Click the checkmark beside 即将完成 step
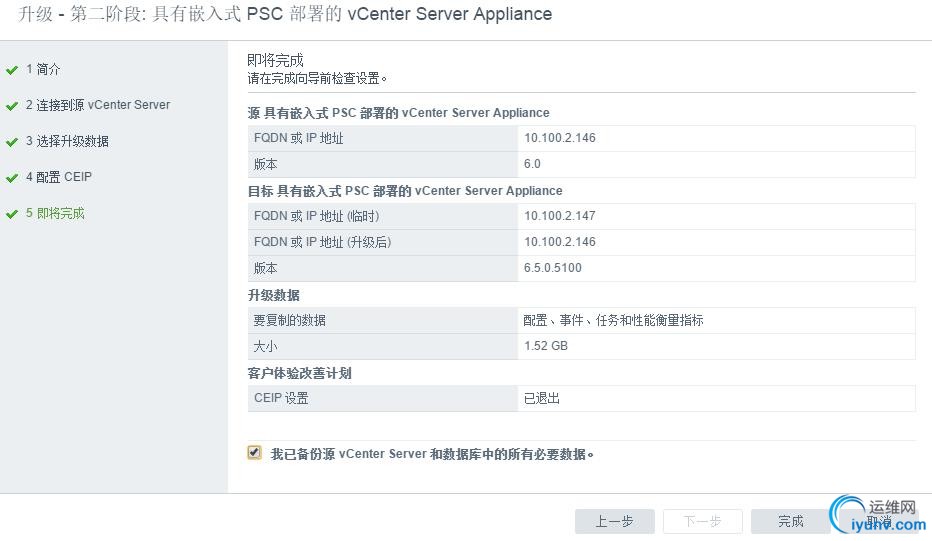 (x=12, y=214)
